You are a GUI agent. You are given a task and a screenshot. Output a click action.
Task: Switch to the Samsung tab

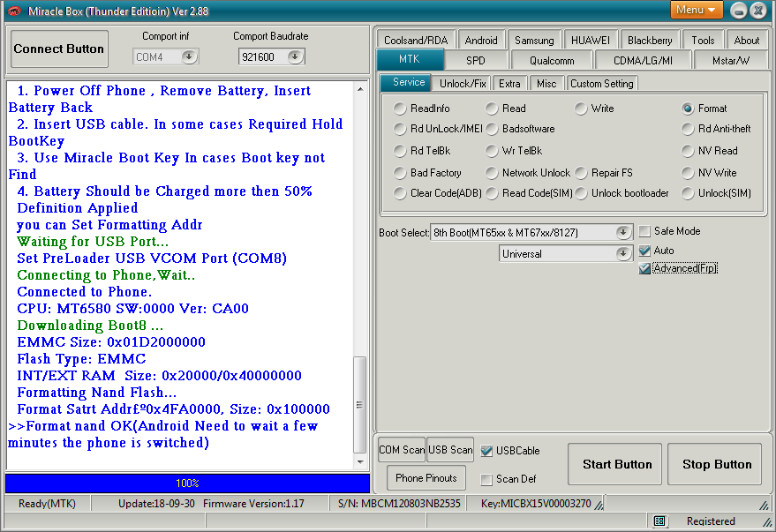534,40
